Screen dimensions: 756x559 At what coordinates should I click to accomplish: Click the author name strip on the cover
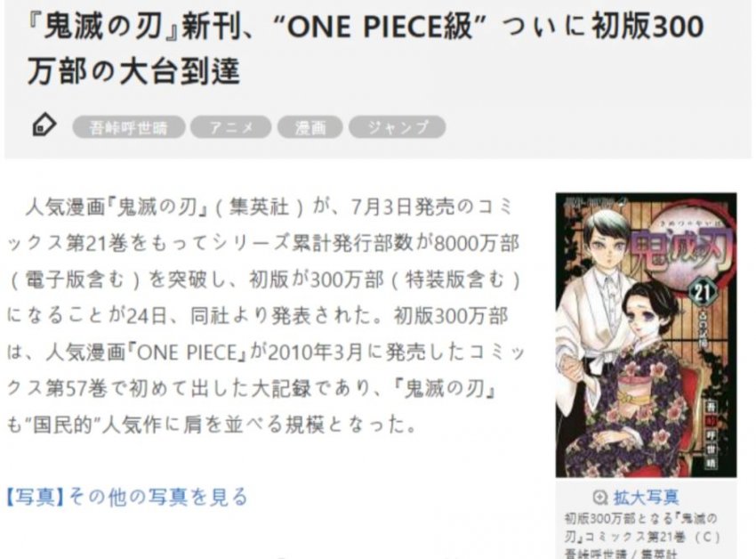[x=712, y=434]
